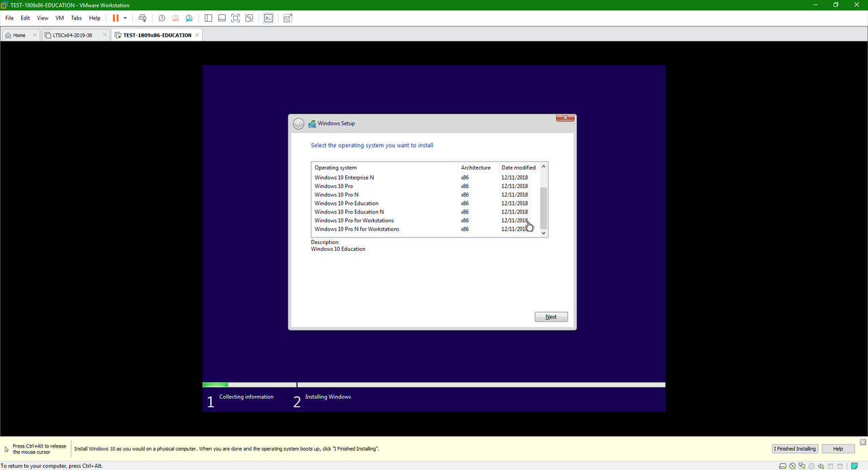868x470 pixels.
Task: Click the OS list scroll-up arrow
Action: (543, 166)
